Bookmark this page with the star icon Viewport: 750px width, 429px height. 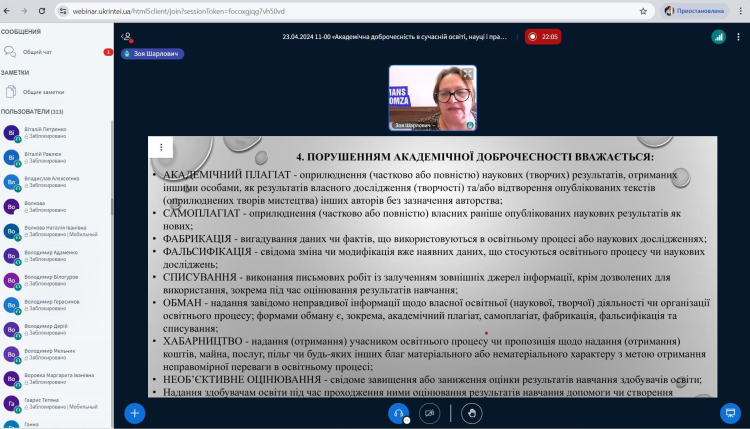643,11
